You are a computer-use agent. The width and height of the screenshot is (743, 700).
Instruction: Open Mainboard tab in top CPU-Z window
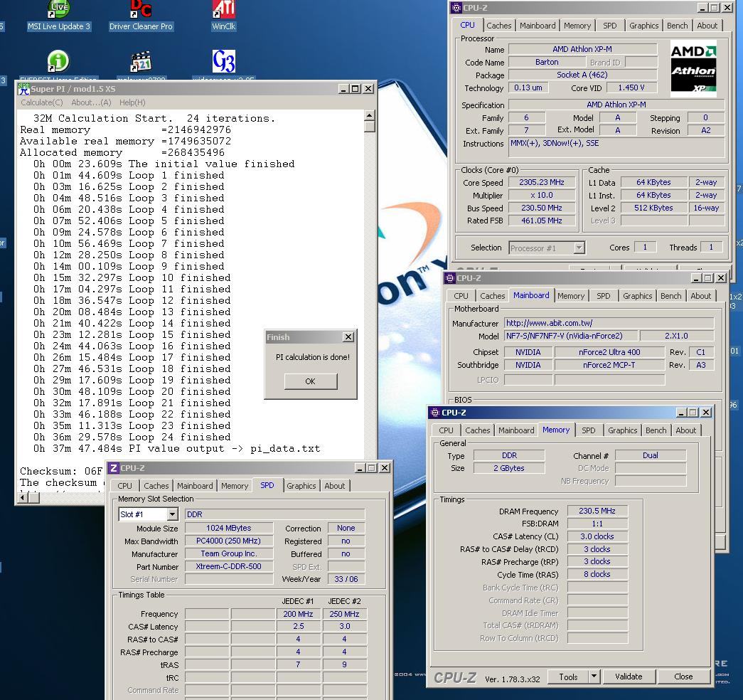point(538,26)
